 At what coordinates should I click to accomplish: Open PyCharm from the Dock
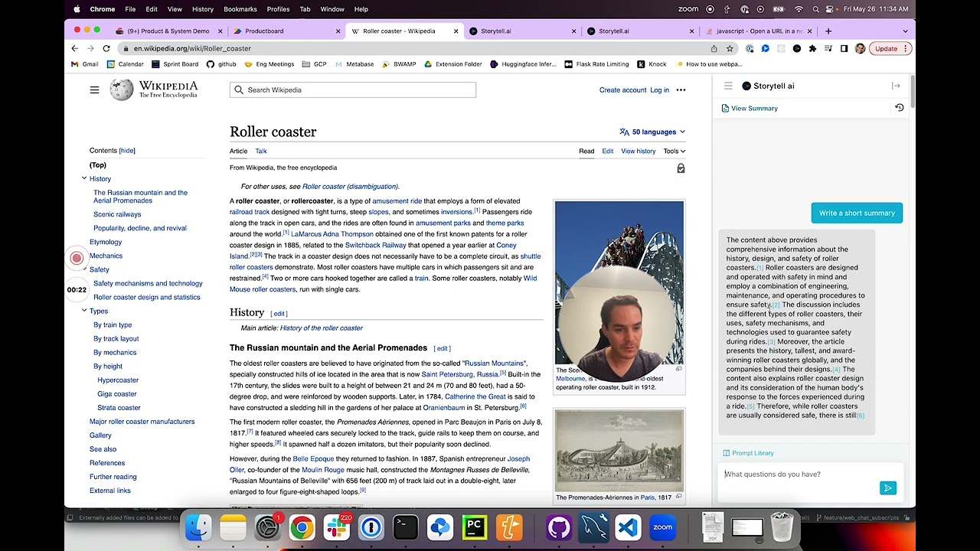474,527
